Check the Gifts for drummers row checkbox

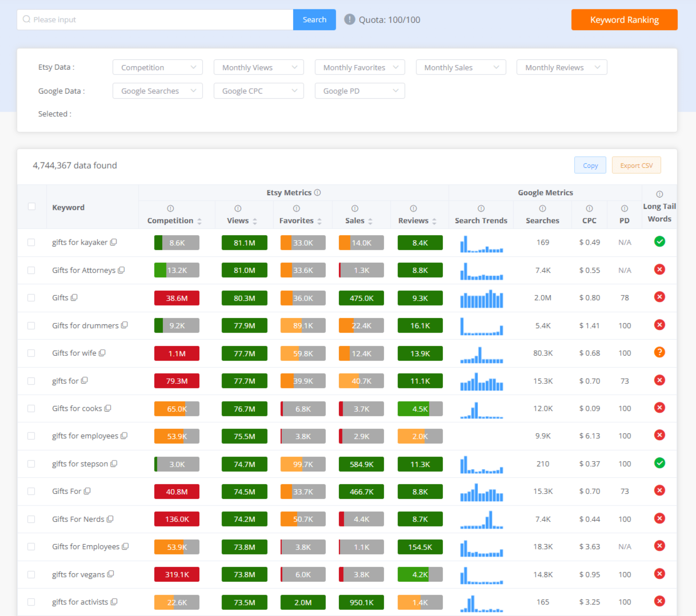[x=31, y=325]
